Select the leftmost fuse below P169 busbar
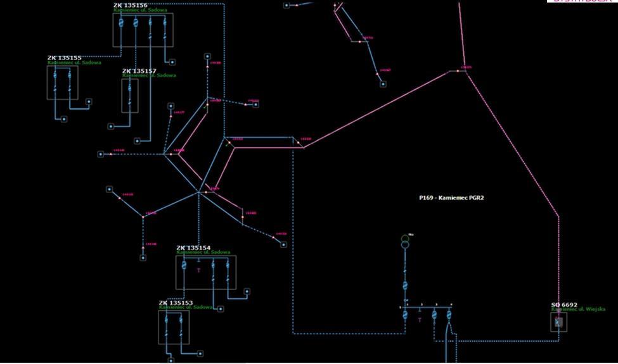618x364 pixels. 405,315
